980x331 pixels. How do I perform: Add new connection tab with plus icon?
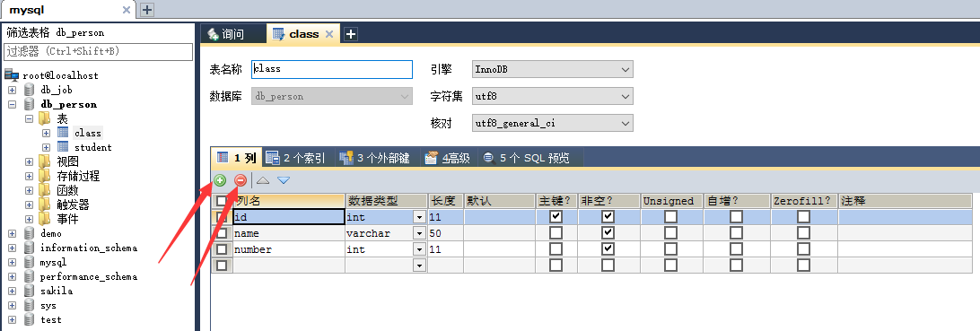[147, 9]
